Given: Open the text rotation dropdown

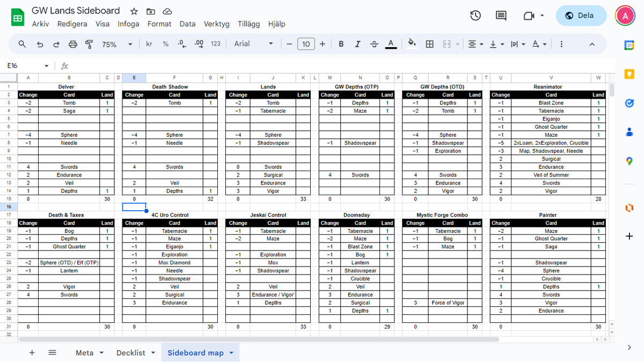Looking at the screenshot, I should [x=538, y=44].
